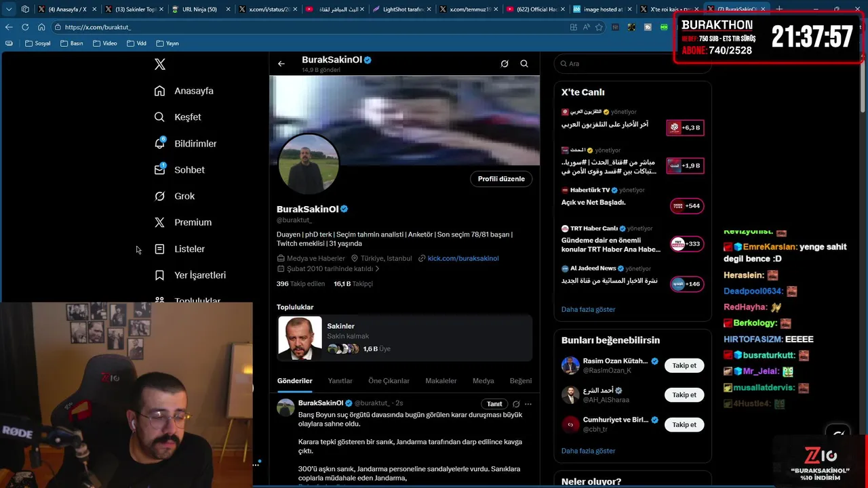Screen dimensions: 868x488
Task: Click Grok icon in profile header
Action: (x=505, y=64)
